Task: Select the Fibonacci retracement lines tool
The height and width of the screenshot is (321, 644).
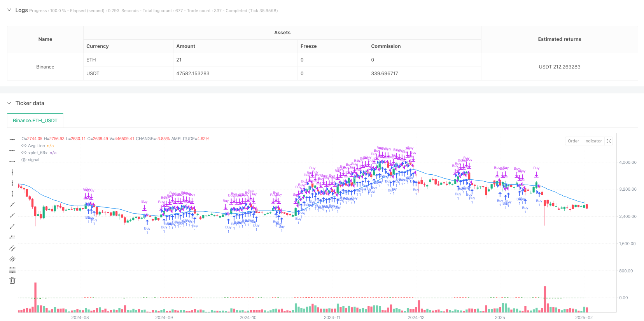Action: 12,270
